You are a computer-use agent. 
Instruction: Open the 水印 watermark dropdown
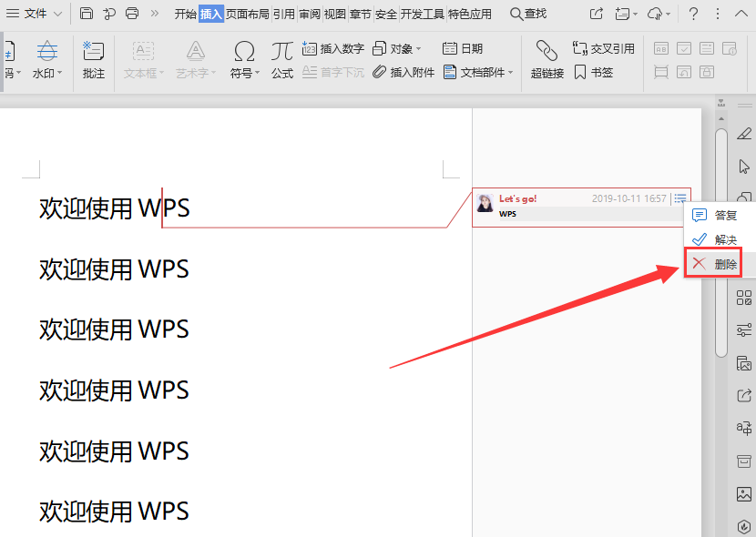click(x=47, y=60)
